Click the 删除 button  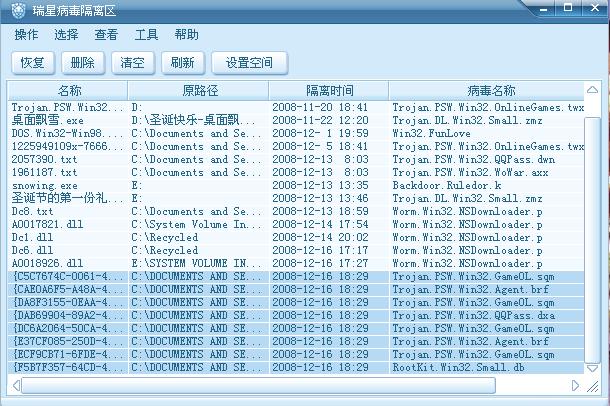(83, 63)
